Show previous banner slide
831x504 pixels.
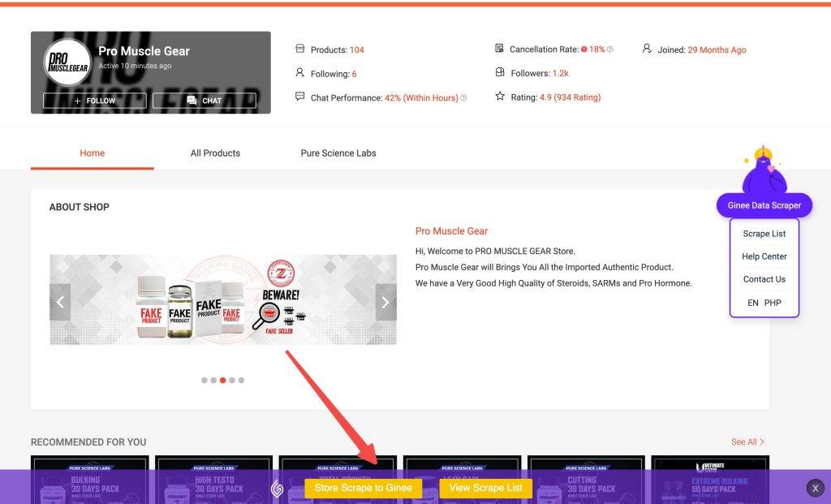pyautogui.click(x=60, y=302)
